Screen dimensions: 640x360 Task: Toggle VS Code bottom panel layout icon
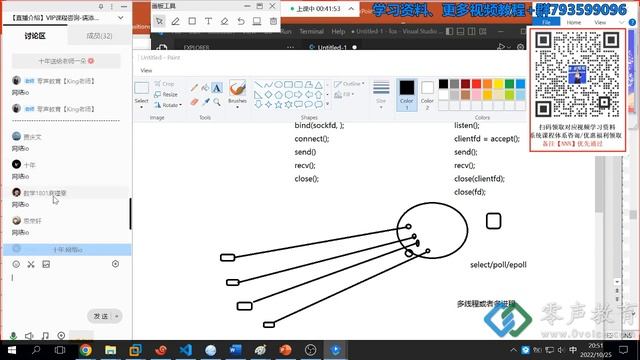pos(460,31)
